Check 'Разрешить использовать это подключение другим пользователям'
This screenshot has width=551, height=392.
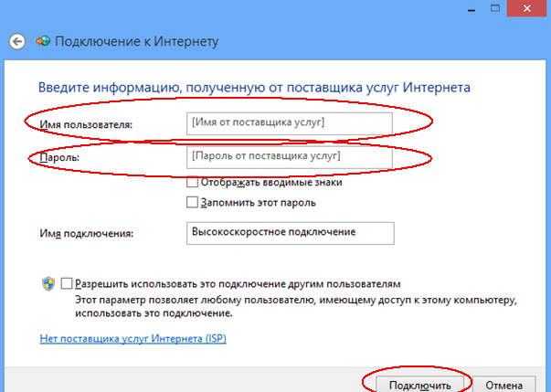pyautogui.click(x=67, y=284)
